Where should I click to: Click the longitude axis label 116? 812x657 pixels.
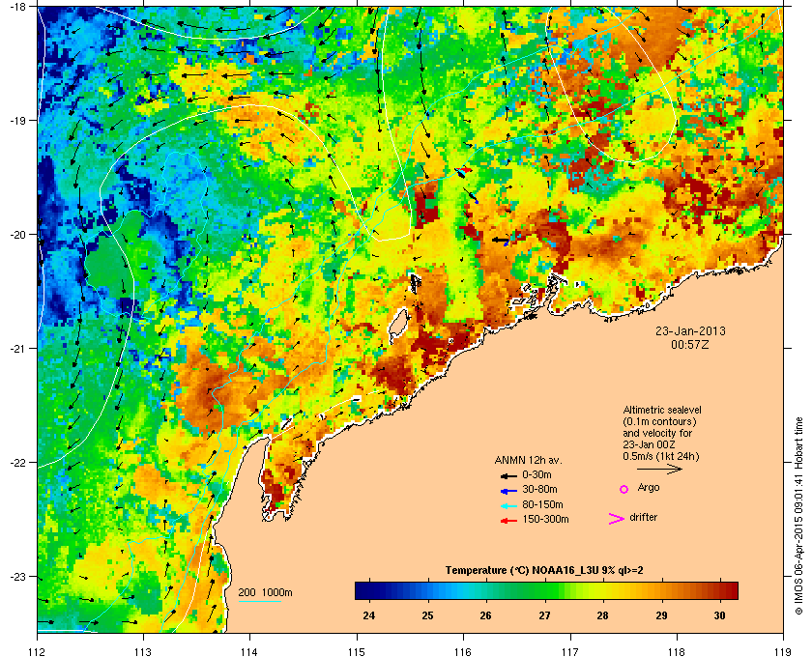[462, 651]
